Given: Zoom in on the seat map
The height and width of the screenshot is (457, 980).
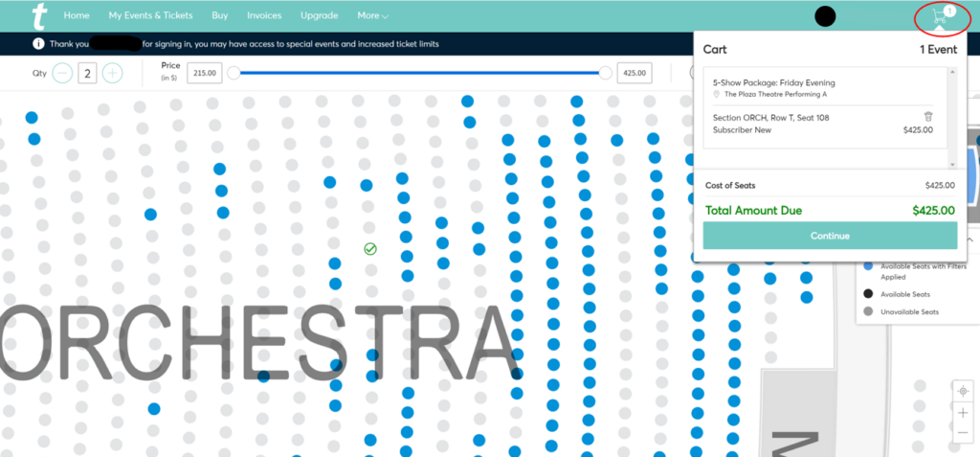Looking at the screenshot, I should click(963, 412).
